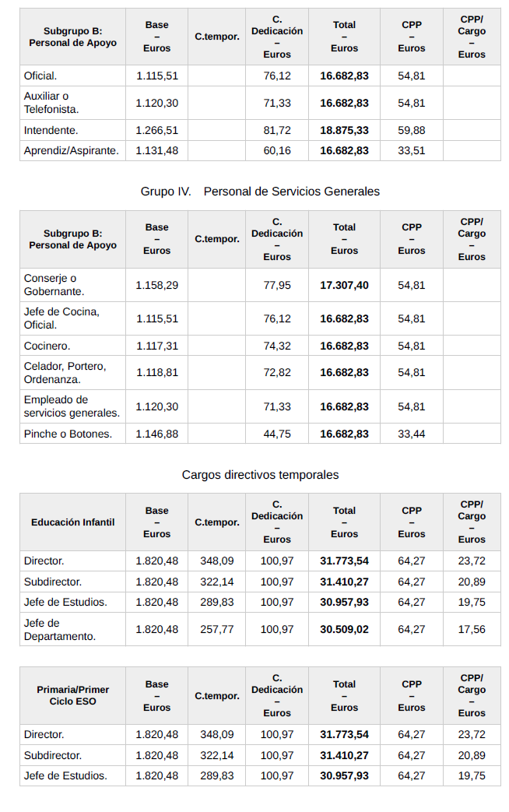Click the 'Intendente.' row label
The height and width of the screenshot is (812, 509).
point(51,130)
